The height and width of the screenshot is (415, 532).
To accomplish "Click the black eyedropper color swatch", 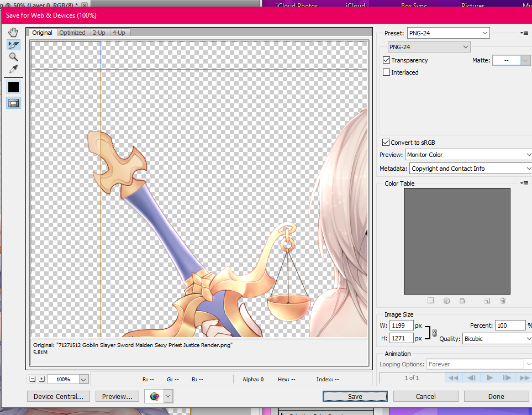I will pos(13,87).
